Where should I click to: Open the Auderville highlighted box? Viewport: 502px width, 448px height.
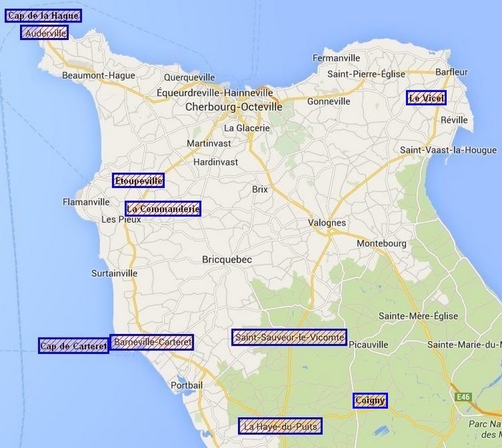44,33
